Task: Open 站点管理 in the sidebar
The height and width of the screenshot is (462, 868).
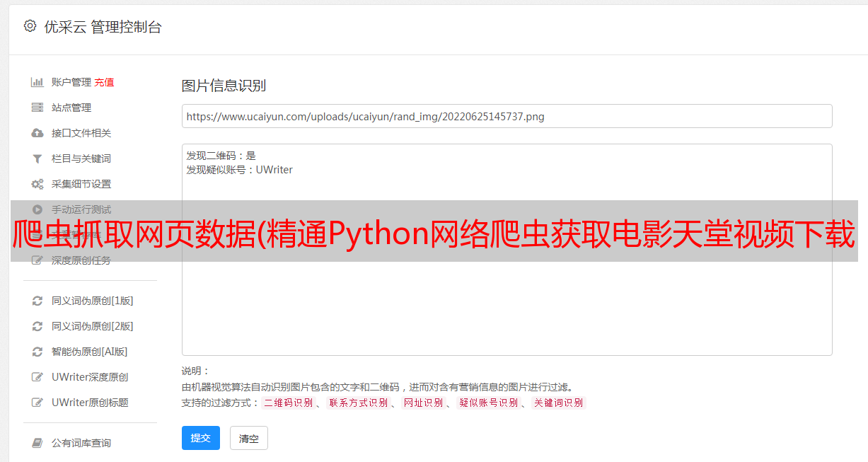Action: (x=71, y=108)
